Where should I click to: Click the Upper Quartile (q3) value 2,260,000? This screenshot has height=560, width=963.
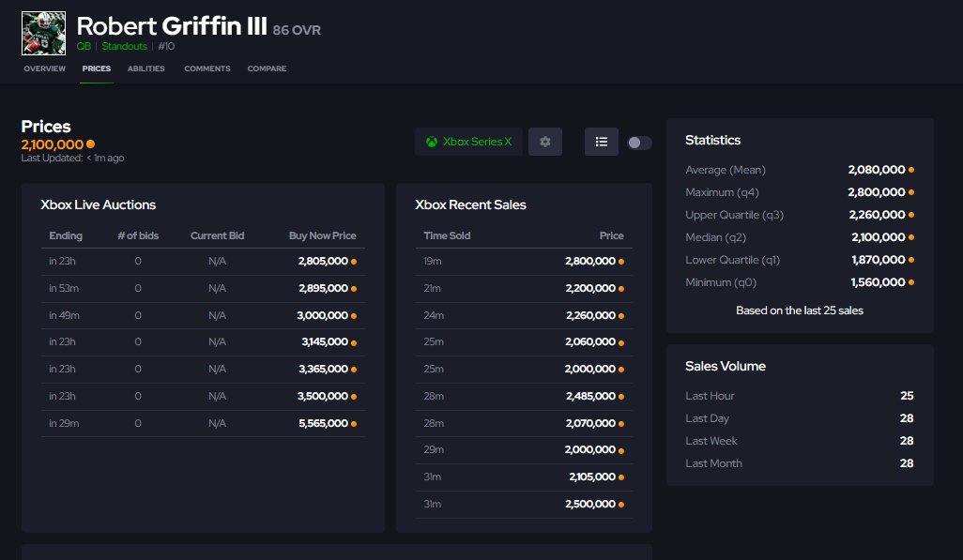coord(877,215)
